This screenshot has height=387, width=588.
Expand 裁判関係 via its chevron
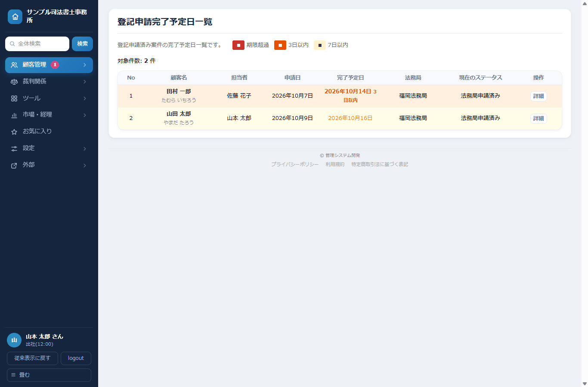coord(85,82)
